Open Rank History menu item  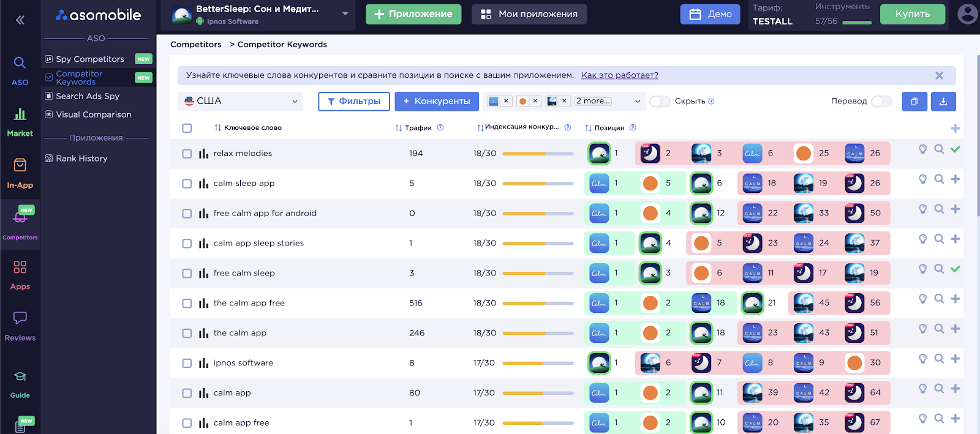click(81, 159)
